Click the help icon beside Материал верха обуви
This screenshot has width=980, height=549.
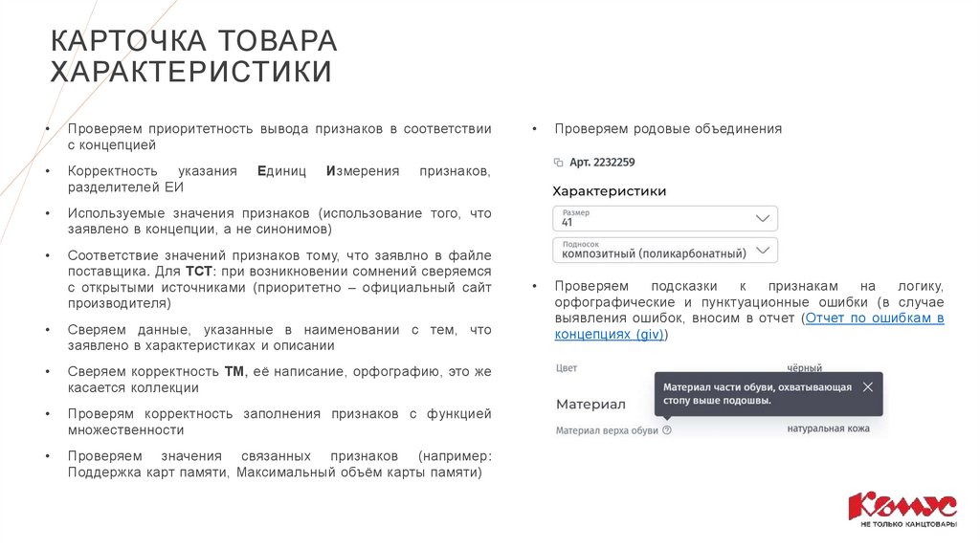[x=667, y=430]
